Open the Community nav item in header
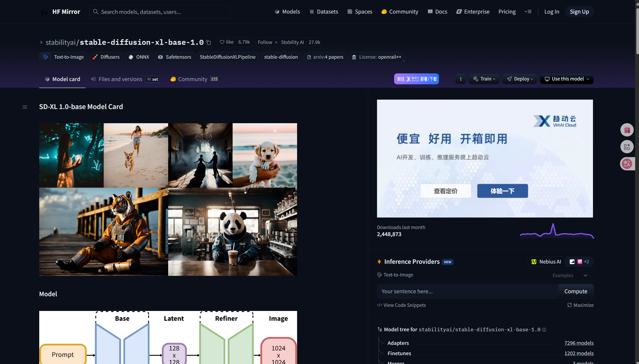Image resolution: width=639 pixels, height=364 pixels. (400, 12)
